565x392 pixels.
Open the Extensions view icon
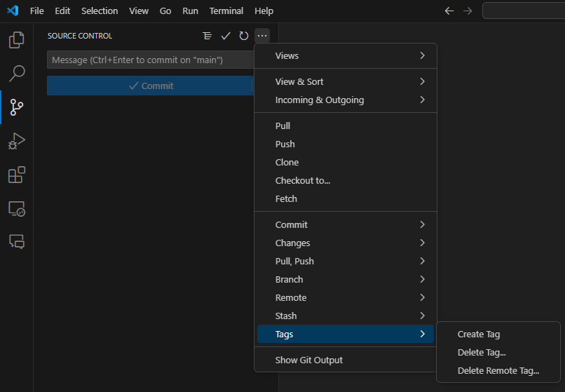[16, 175]
